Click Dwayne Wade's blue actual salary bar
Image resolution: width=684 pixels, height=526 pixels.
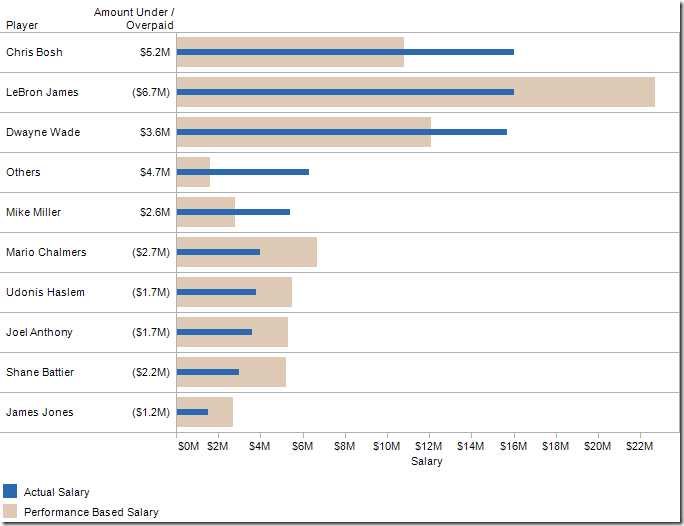[x=342, y=132]
